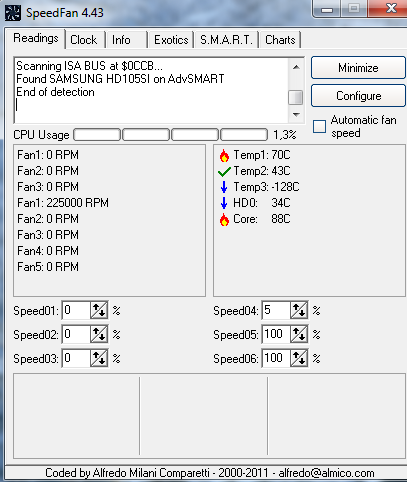Open the Configure dialog
The height and width of the screenshot is (482, 407).
358,96
